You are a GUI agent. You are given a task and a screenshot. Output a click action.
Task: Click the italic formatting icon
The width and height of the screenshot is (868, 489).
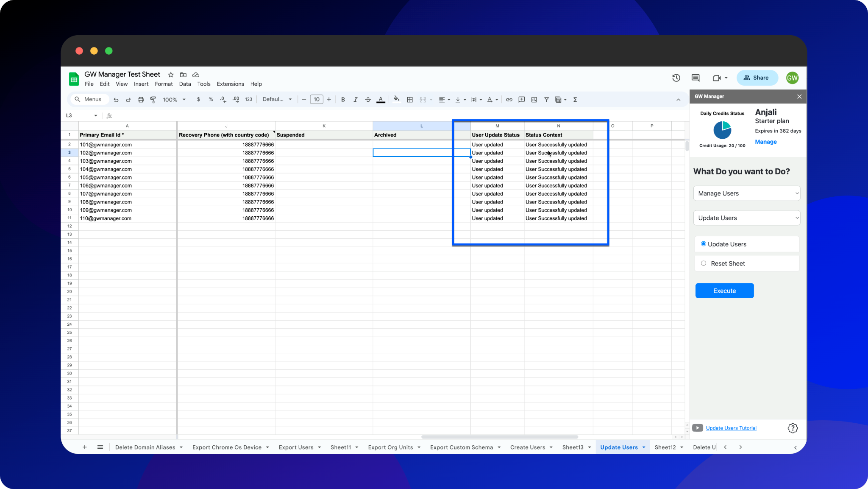click(x=355, y=100)
